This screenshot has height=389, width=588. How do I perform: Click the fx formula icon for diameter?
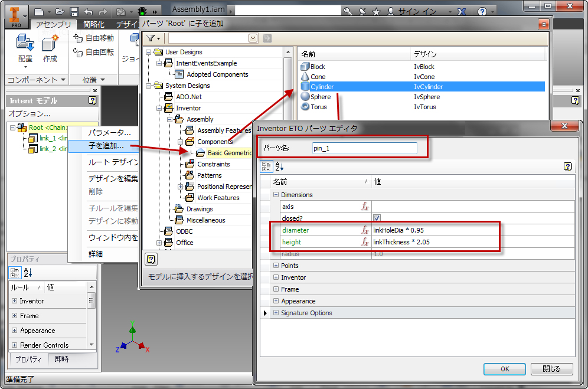click(365, 230)
